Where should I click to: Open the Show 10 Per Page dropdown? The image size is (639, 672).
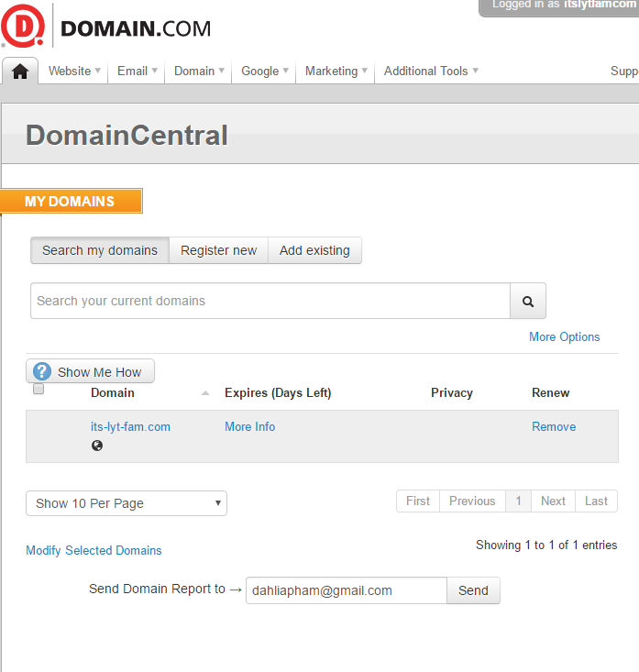click(x=127, y=503)
